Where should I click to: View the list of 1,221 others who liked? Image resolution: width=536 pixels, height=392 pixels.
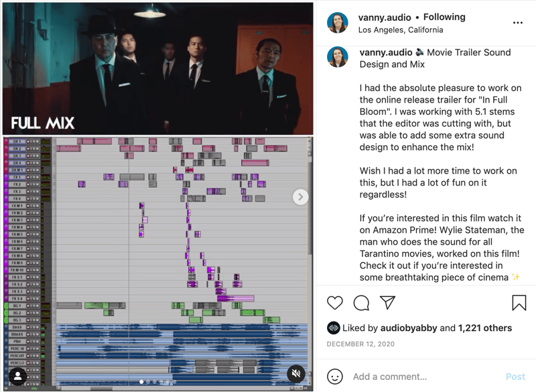pos(485,328)
